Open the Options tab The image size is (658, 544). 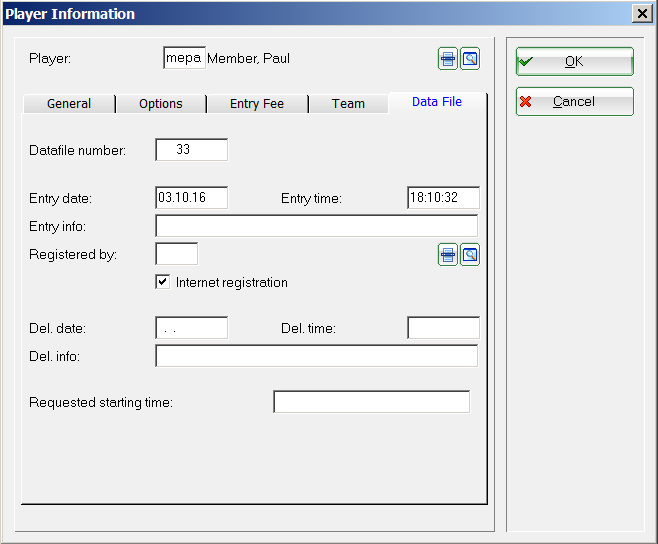point(160,104)
